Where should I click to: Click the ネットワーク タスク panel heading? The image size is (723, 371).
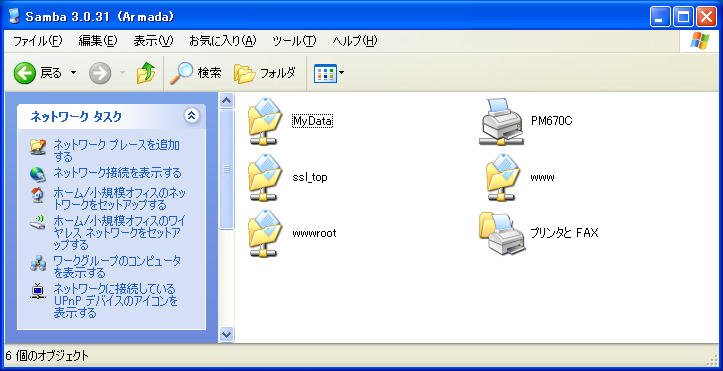pyautogui.click(x=76, y=117)
